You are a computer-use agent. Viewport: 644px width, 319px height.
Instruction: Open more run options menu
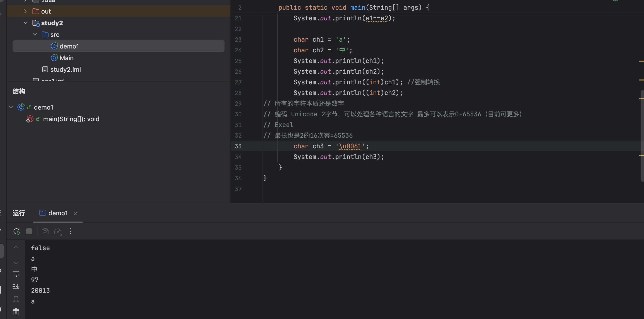coord(70,231)
